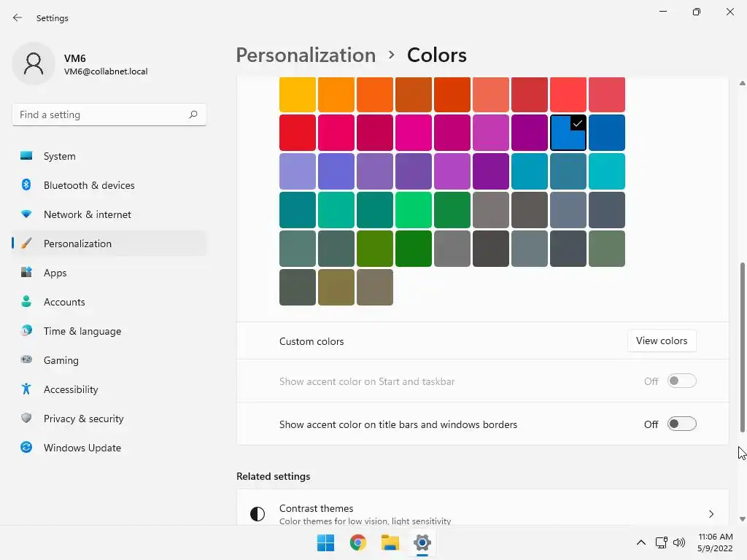Click the Bluetooth & devices icon
The height and width of the screenshot is (560, 747).
point(26,185)
